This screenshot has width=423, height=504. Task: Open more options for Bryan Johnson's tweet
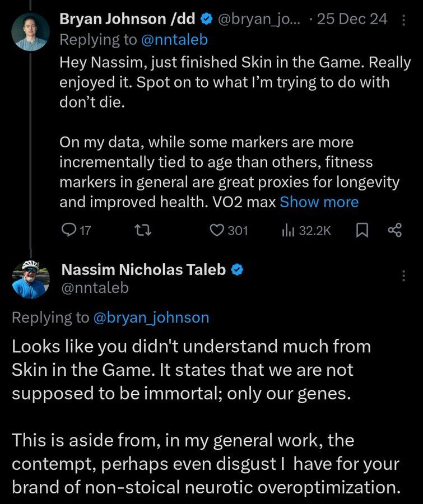(x=403, y=20)
